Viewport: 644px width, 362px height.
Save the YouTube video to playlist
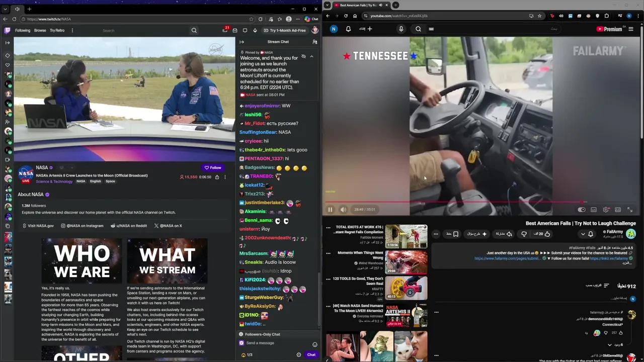[x=452, y=234]
